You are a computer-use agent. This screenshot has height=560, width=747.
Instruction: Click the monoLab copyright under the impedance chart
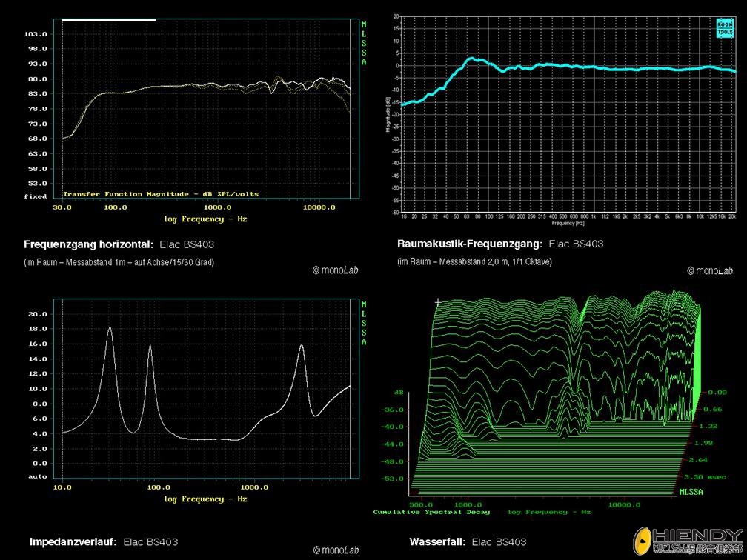(336, 550)
